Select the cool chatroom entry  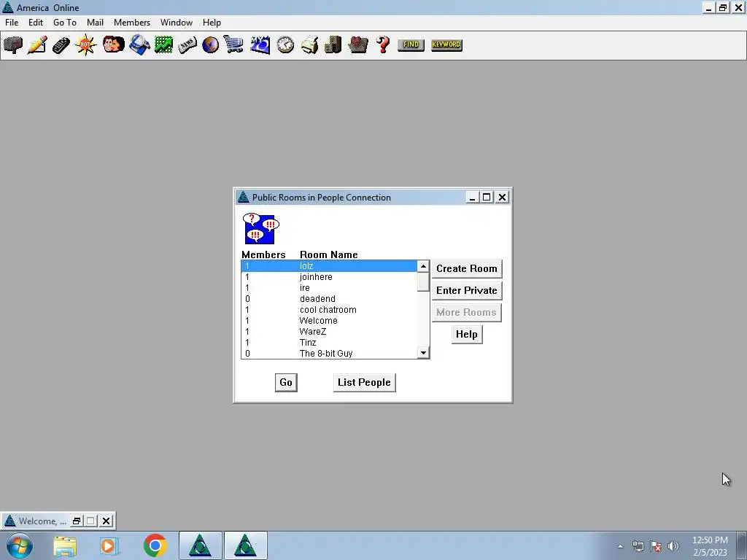[329, 310]
